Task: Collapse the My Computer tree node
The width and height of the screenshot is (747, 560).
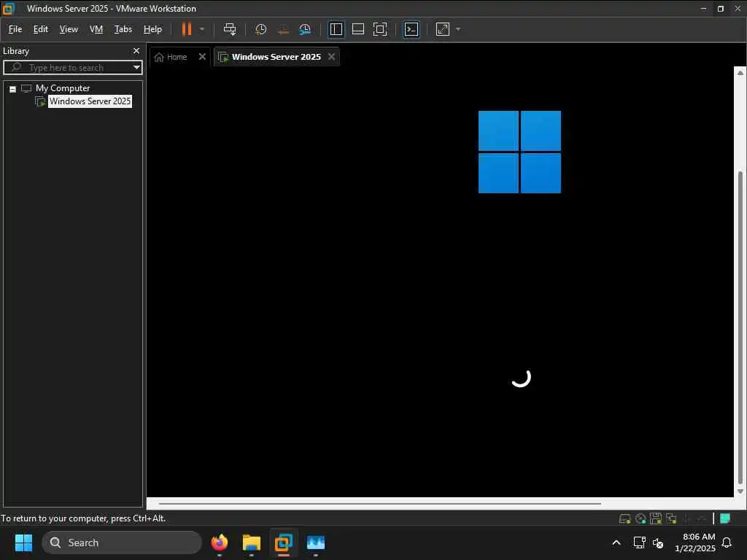Action: pyautogui.click(x=13, y=88)
